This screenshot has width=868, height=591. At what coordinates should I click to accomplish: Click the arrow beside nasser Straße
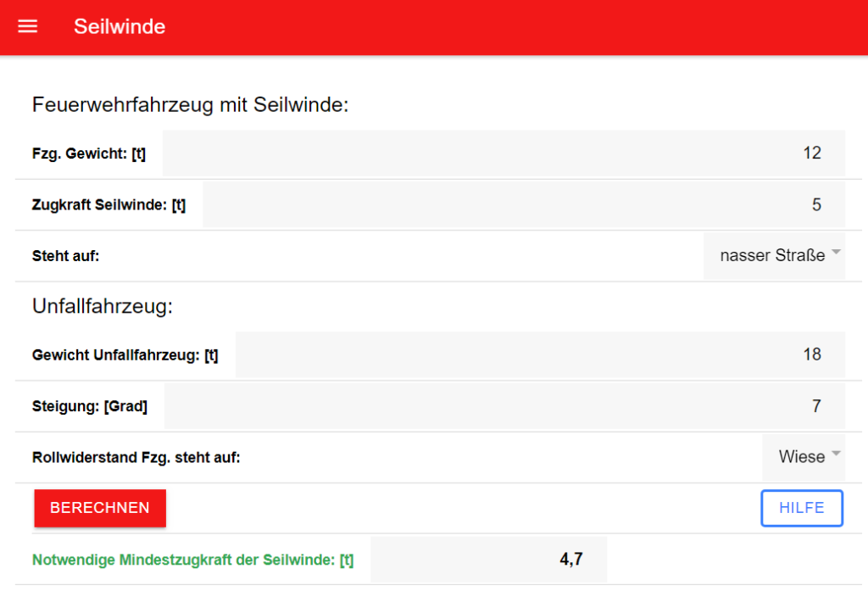point(836,254)
